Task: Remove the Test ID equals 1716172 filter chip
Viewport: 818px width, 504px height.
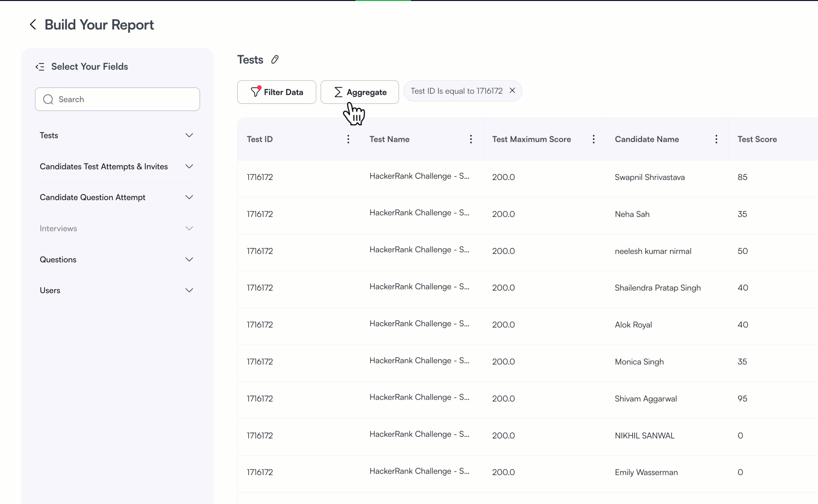Action: click(x=512, y=91)
